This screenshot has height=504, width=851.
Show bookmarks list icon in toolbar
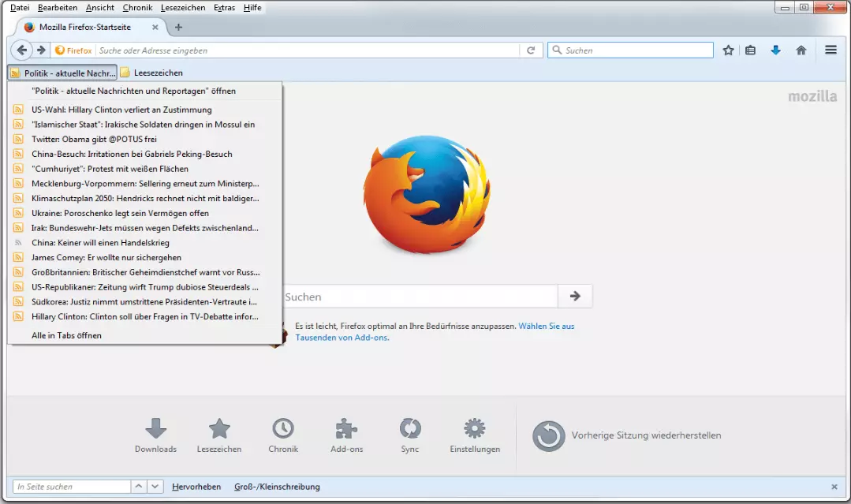coord(751,50)
